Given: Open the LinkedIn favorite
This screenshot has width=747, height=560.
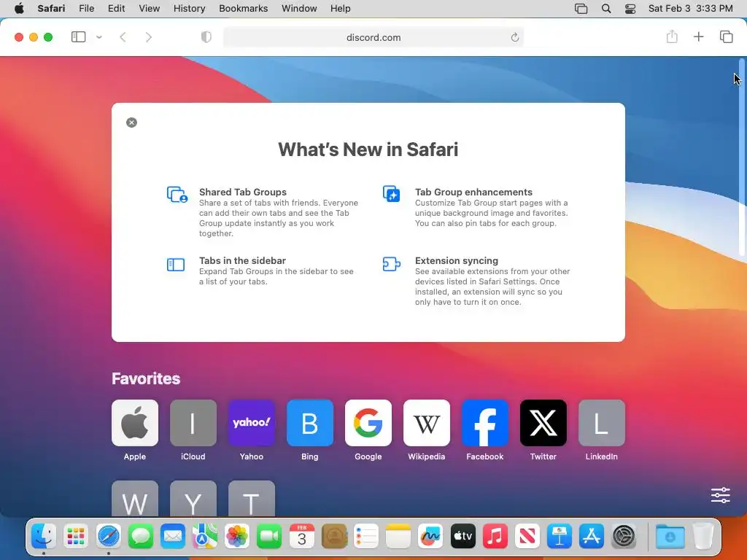Looking at the screenshot, I should click(602, 423).
